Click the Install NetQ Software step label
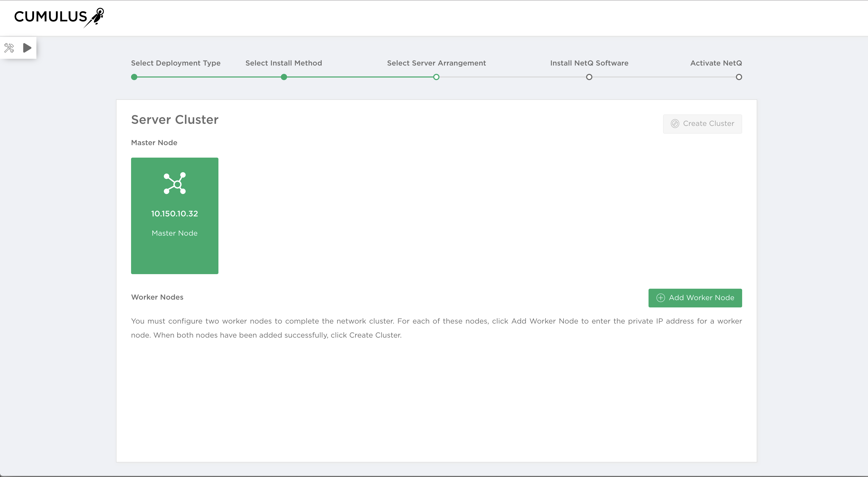Viewport: 868px width, 477px height. pyautogui.click(x=589, y=63)
